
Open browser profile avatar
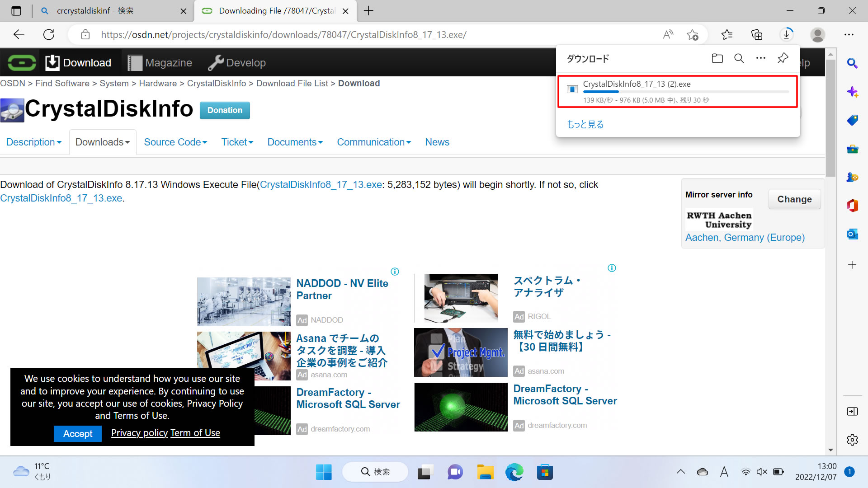[817, 34]
